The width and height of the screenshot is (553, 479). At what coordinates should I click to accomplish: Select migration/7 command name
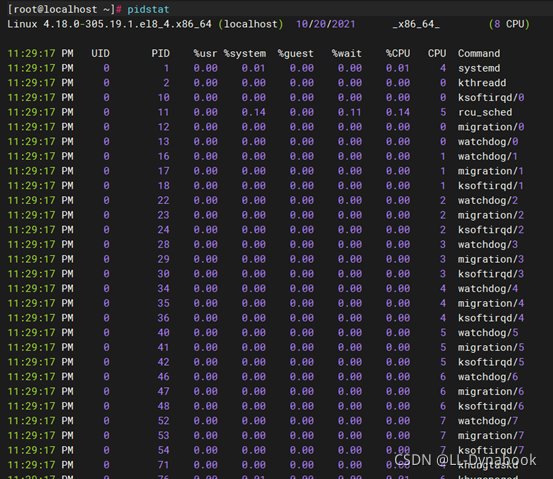click(491, 436)
